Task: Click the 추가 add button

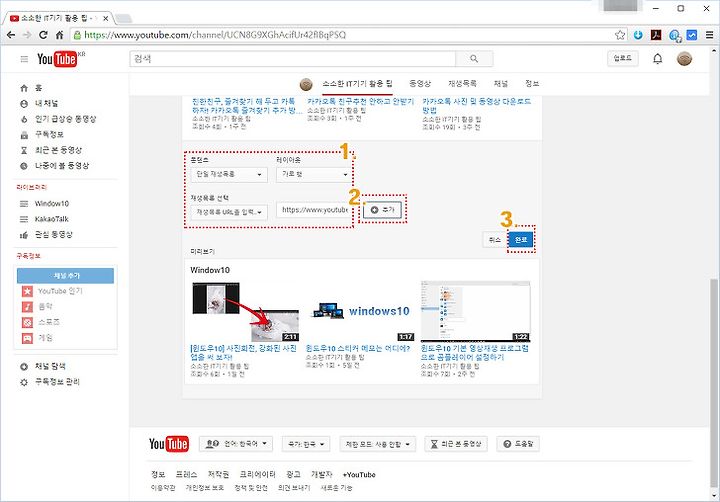Action: pos(382,209)
